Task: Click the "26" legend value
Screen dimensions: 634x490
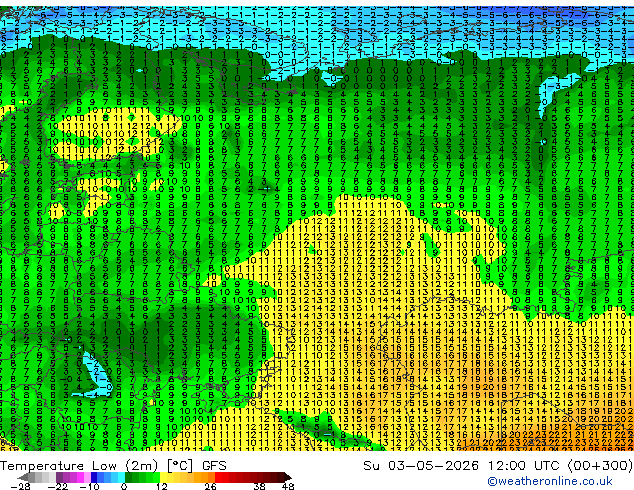Action: pyautogui.click(x=210, y=486)
